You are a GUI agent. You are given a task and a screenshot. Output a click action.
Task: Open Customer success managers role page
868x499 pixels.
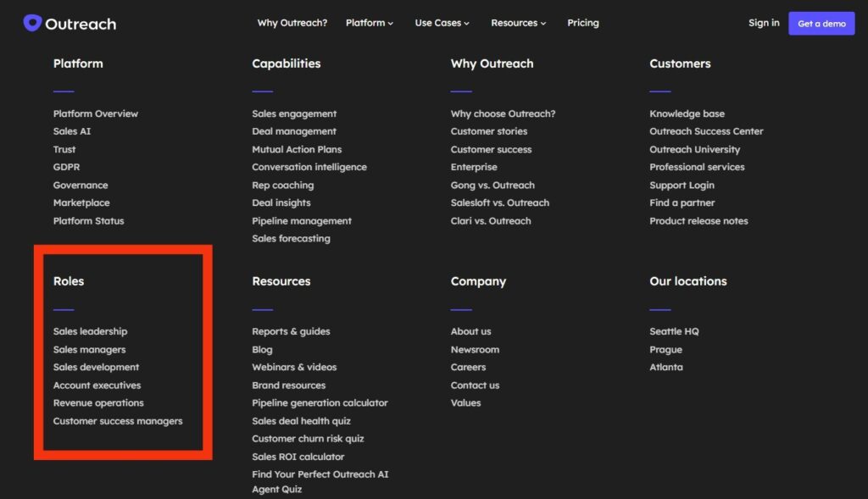118,421
